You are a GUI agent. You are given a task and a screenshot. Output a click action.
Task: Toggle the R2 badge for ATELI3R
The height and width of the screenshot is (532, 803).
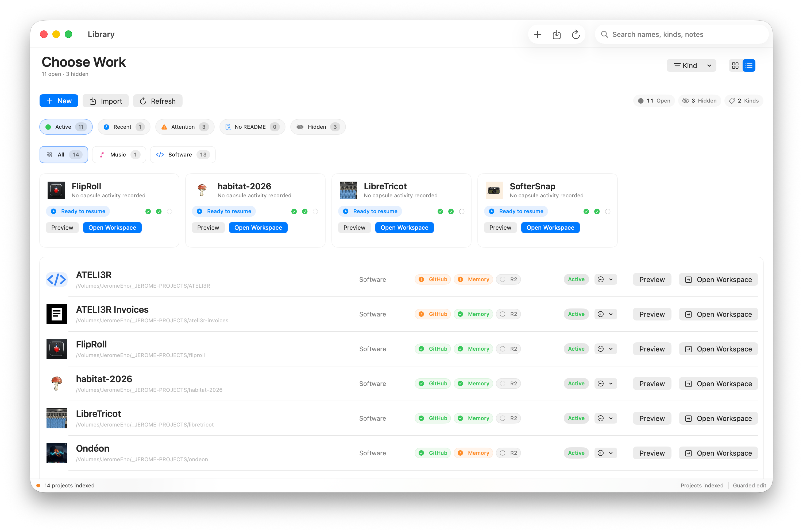click(508, 280)
